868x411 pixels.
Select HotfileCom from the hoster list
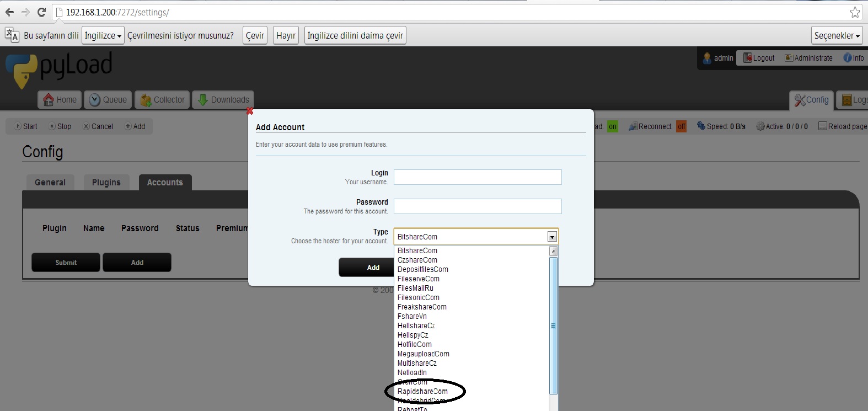coord(472,344)
